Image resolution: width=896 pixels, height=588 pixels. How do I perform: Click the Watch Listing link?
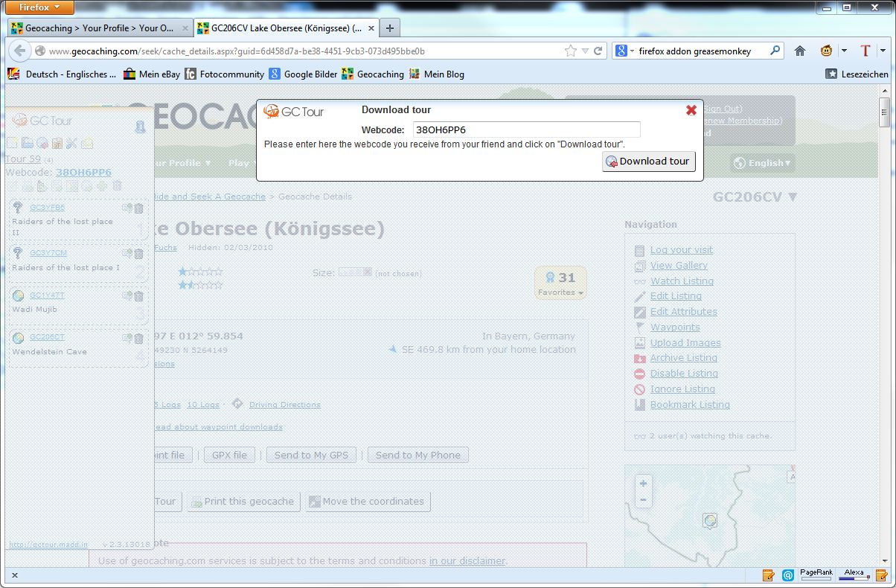[x=682, y=281]
